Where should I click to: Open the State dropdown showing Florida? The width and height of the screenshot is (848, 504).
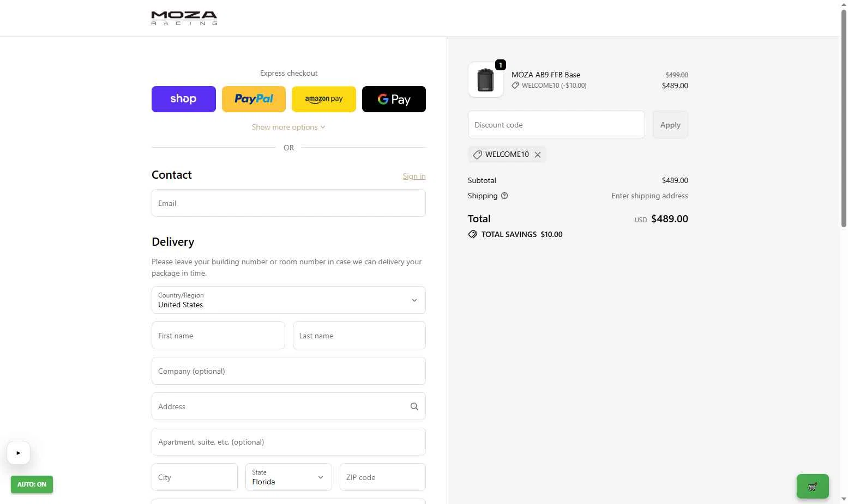(288, 477)
